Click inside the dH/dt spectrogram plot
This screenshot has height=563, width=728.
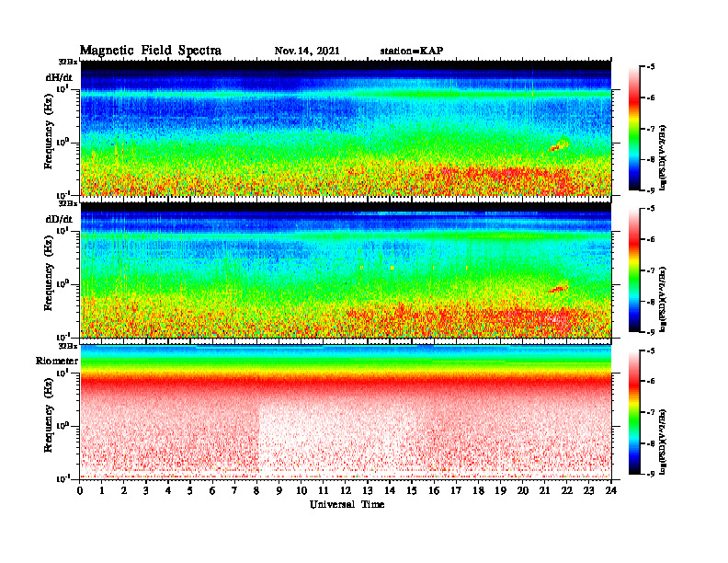click(346, 128)
